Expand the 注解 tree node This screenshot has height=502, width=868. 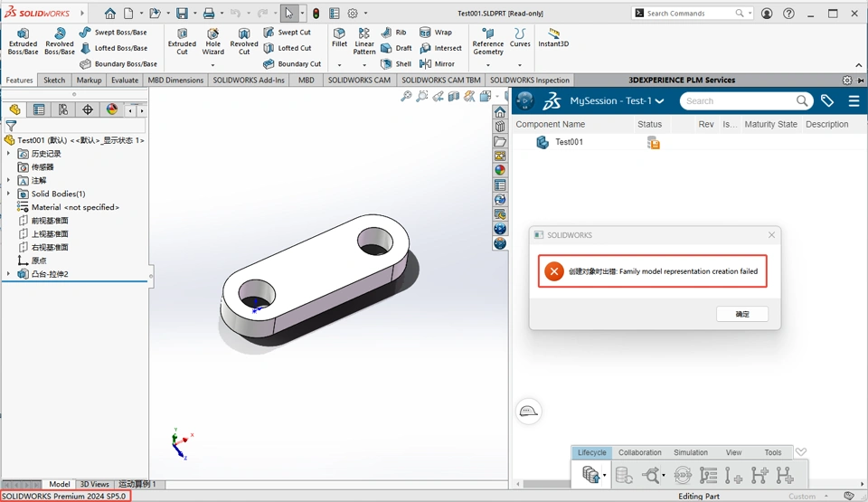tap(8, 180)
